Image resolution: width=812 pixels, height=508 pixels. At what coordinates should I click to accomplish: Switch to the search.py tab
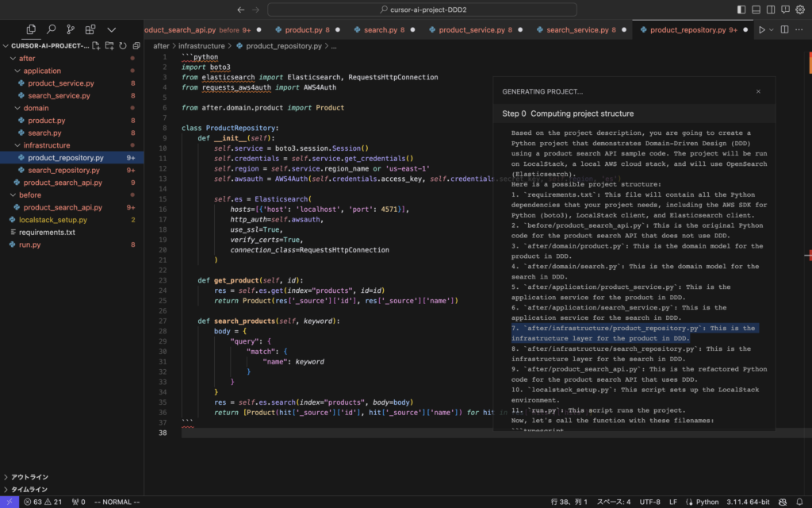(x=380, y=29)
